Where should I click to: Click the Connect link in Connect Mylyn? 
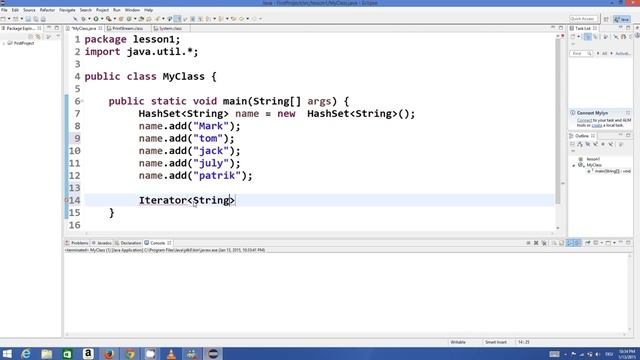pos(584,120)
